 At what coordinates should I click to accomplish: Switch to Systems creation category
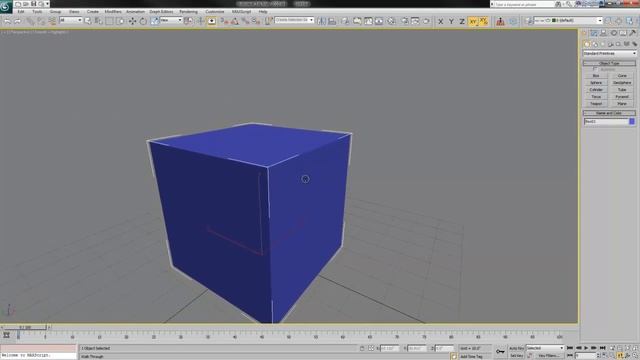(x=634, y=44)
